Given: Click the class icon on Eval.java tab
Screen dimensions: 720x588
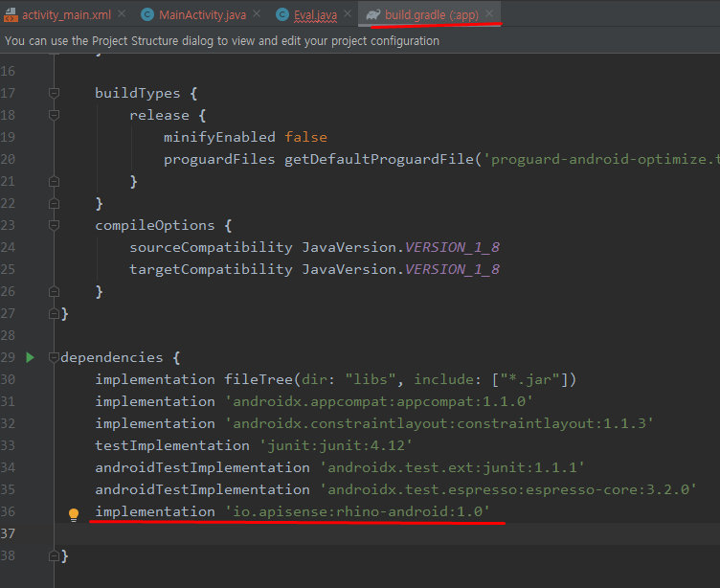Looking at the screenshot, I should coord(282,15).
